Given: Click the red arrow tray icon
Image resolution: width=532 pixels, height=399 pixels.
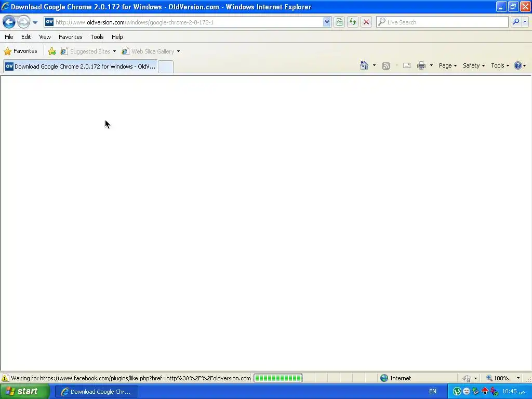Looking at the screenshot, I should (x=485, y=391).
